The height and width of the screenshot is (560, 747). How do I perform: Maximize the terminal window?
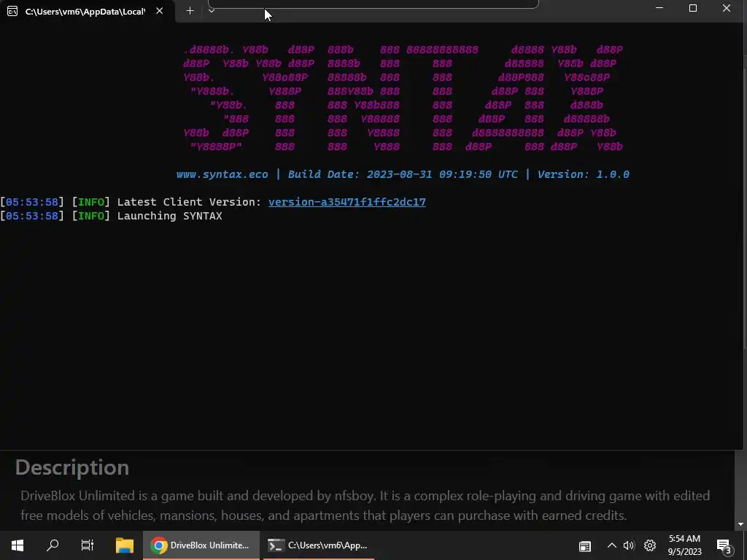pos(693,8)
